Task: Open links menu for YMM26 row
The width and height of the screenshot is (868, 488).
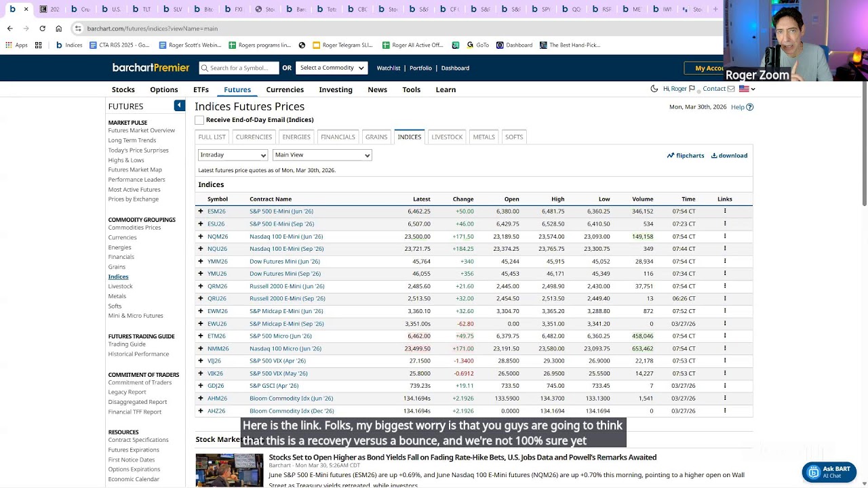Action: [725, 261]
